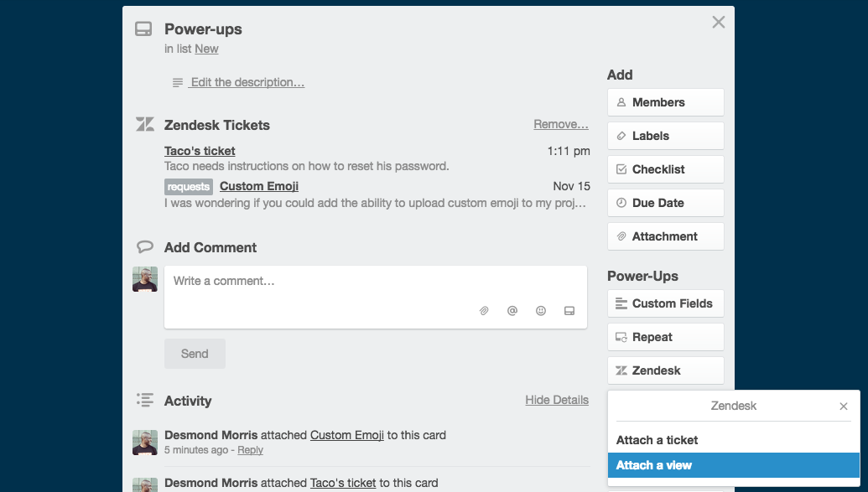Viewport: 868px width, 492px height.
Task: Click the @ mention icon in the comment box
Action: tap(512, 310)
